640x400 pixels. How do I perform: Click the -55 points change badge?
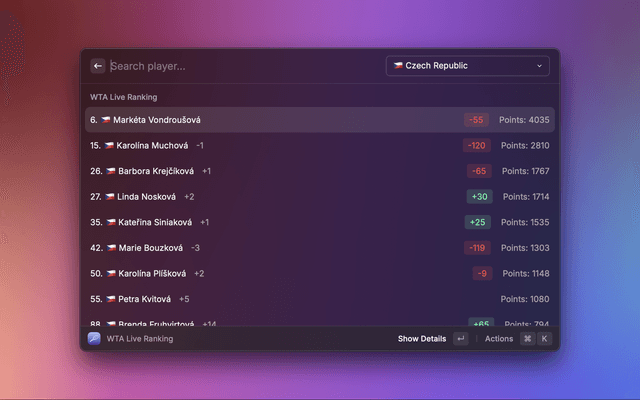pos(476,120)
